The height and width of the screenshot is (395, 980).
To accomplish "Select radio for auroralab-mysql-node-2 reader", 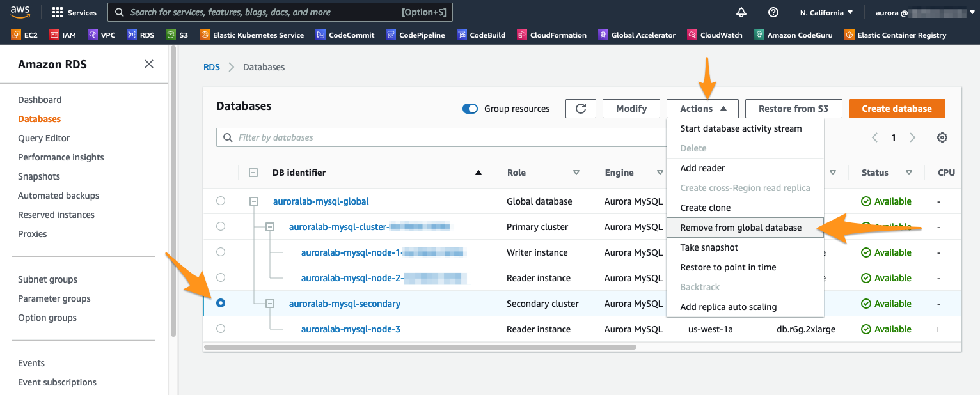I will (x=221, y=278).
